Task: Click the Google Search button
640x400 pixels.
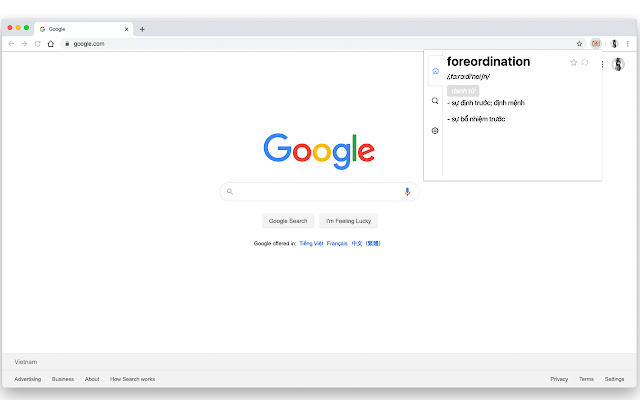Action: [x=288, y=221]
